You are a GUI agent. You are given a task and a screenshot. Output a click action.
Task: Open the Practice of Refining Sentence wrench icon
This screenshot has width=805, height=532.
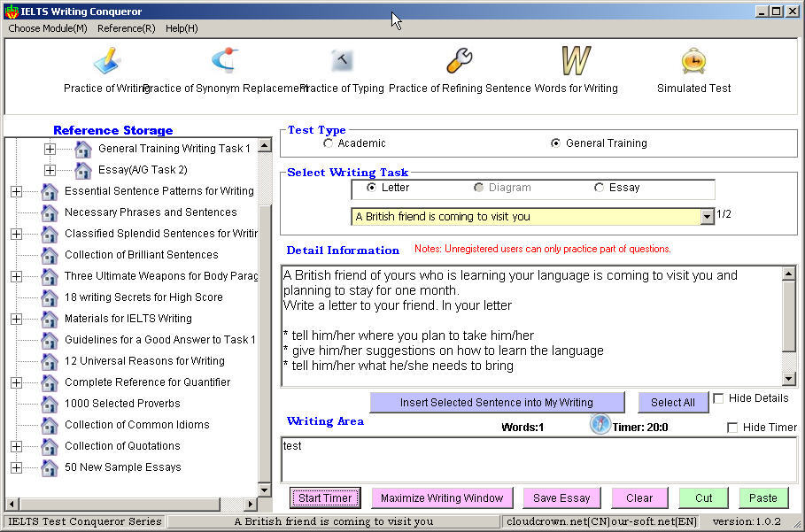coord(459,60)
